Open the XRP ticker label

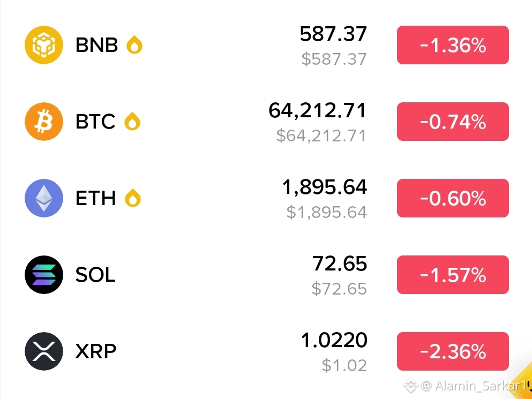tap(96, 351)
